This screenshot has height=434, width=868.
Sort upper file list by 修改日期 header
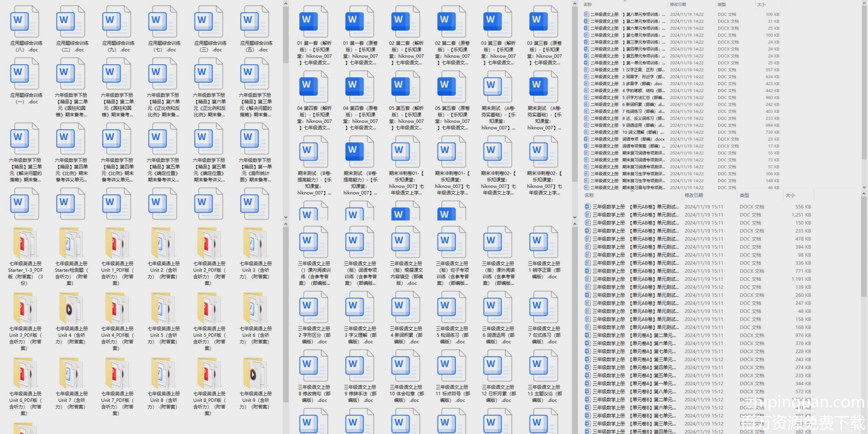[x=678, y=4]
